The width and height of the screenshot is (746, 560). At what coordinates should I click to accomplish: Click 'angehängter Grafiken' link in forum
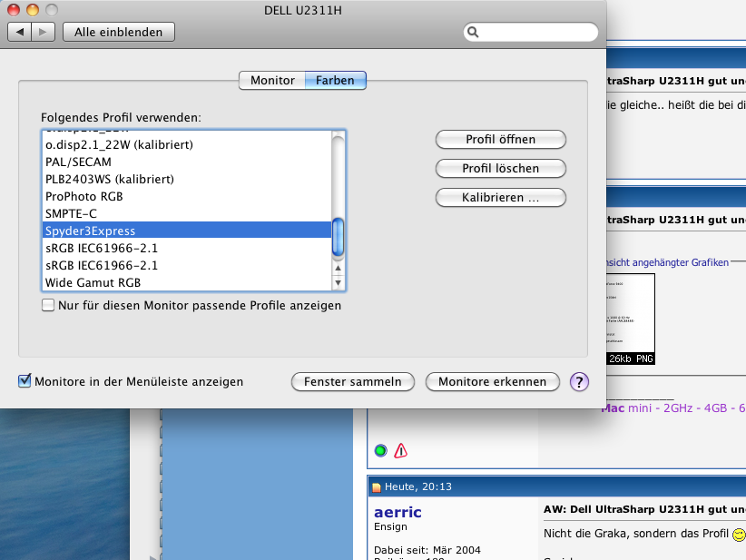click(681, 262)
